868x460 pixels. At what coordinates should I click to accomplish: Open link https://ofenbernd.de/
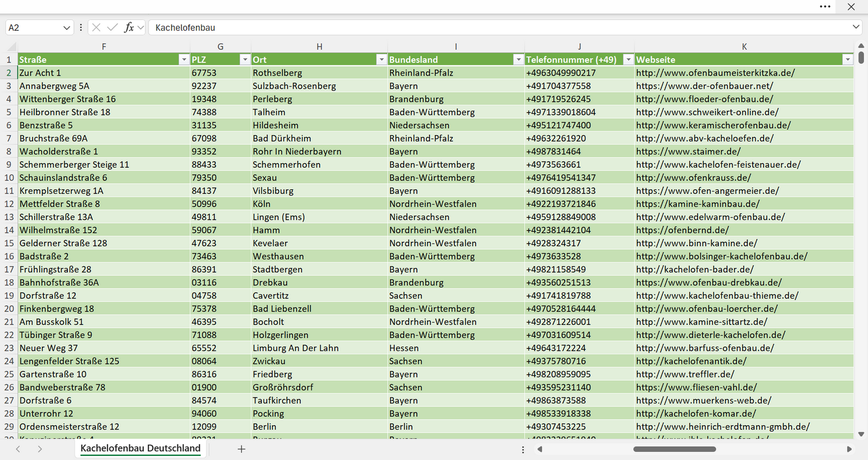coord(682,230)
